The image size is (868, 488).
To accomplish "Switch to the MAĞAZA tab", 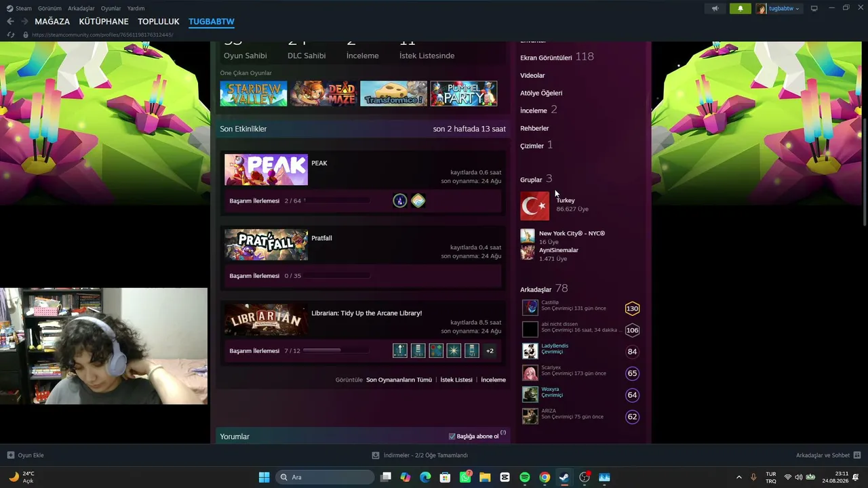I will click(x=52, y=22).
